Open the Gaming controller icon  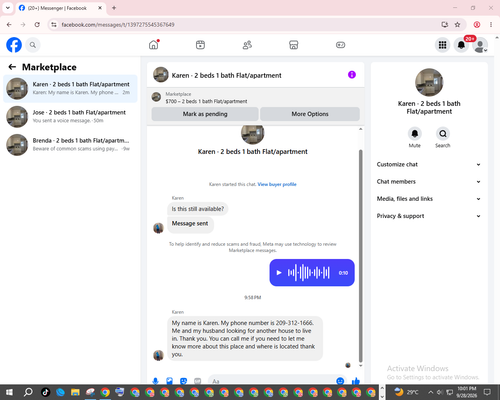pos(340,45)
